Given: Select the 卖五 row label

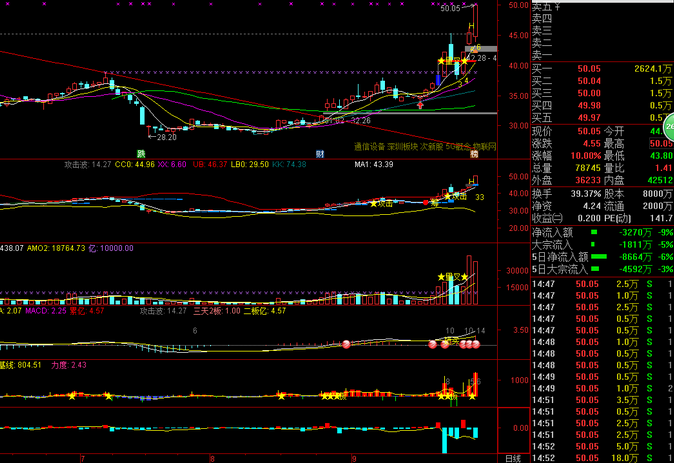Looking at the screenshot, I should tap(542, 6).
